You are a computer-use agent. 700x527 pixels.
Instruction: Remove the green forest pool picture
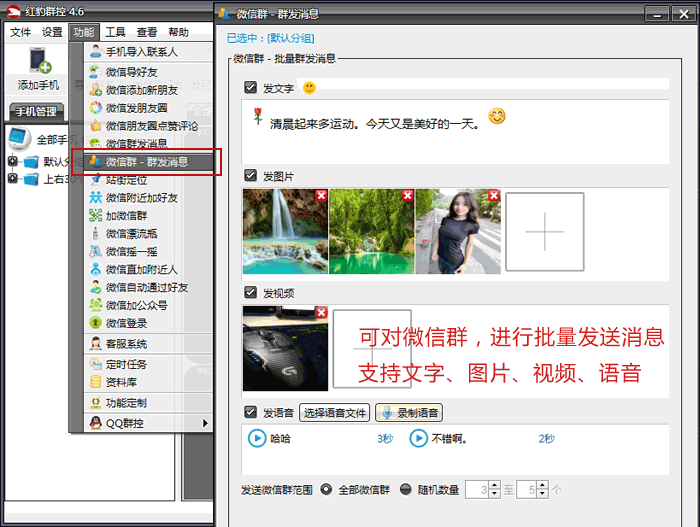(x=408, y=195)
